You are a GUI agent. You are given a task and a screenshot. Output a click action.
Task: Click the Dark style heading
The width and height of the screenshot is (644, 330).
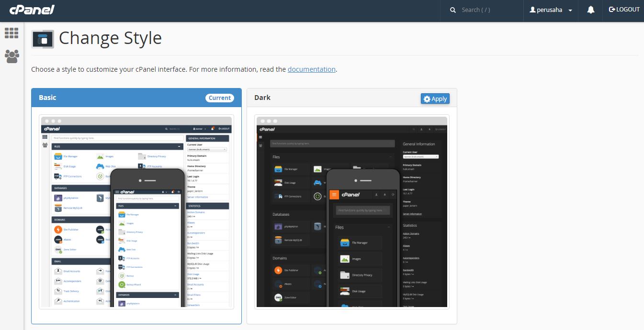(262, 98)
